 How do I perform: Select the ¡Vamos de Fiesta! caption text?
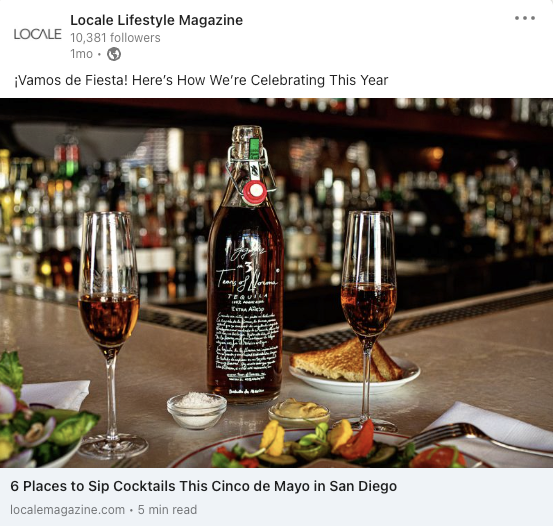tap(201, 80)
